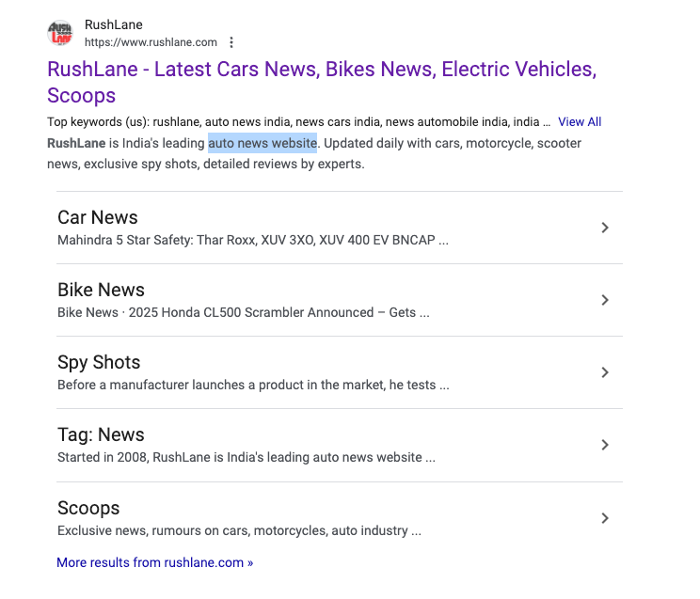Viewport: 700px width, 599px height.
Task: Click the highlighted auto news website text
Action: (x=262, y=144)
